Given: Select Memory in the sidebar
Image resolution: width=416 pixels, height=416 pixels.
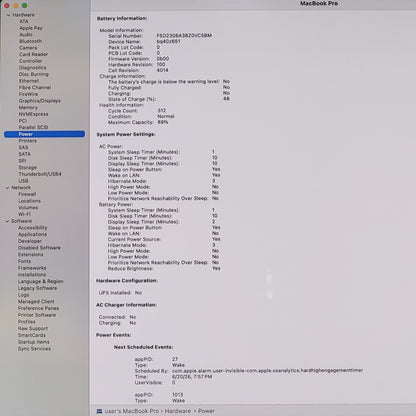Looking at the screenshot, I should click(28, 108).
